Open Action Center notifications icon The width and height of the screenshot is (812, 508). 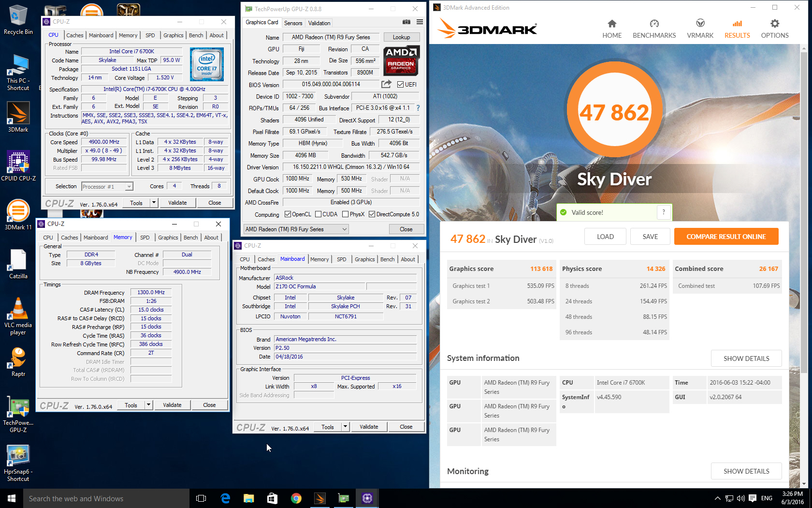753,498
